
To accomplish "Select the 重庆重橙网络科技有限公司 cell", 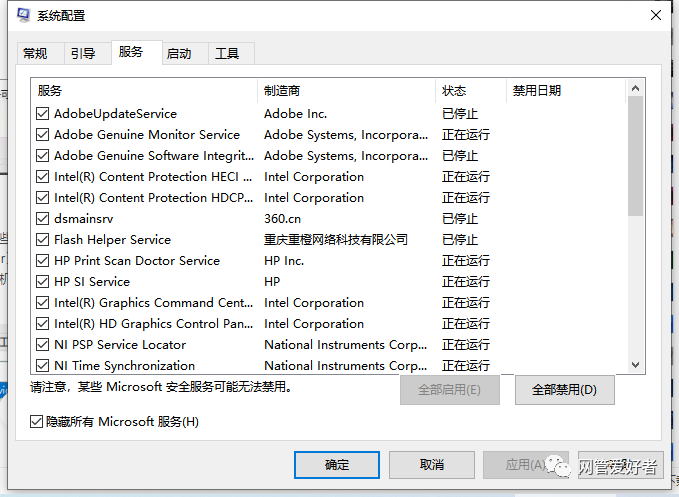I will click(x=336, y=240).
